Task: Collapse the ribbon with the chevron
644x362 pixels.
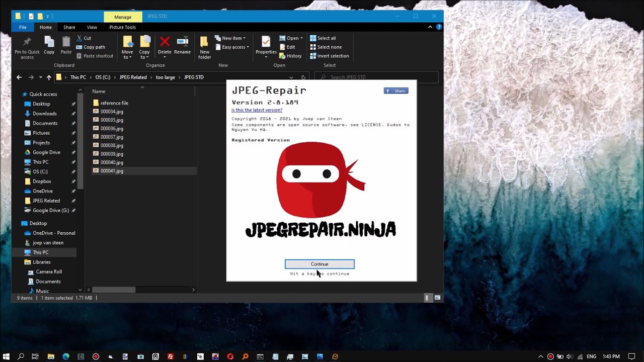Action: click(x=430, y=27)
